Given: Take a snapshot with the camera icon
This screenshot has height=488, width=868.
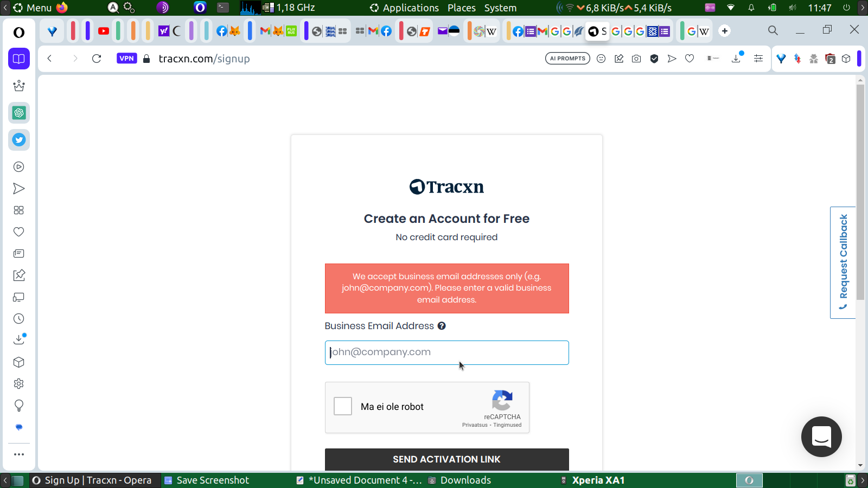Looking at the screenshot, I should pyautogui.click(x=636, y=59).
